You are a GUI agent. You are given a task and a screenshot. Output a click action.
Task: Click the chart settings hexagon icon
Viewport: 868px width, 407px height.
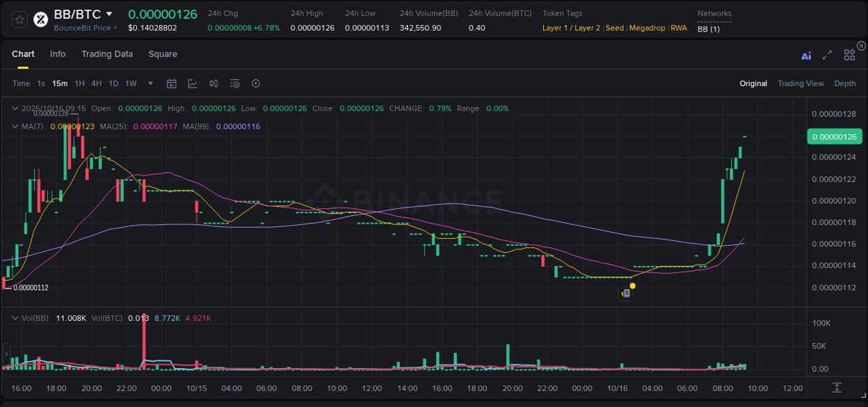pos(256,83)
